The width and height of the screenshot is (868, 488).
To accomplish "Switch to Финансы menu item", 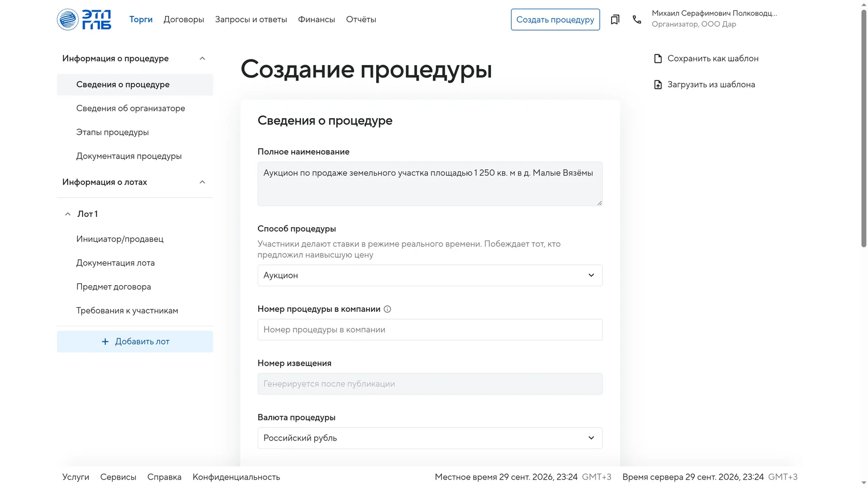I will tap(316, 20).
